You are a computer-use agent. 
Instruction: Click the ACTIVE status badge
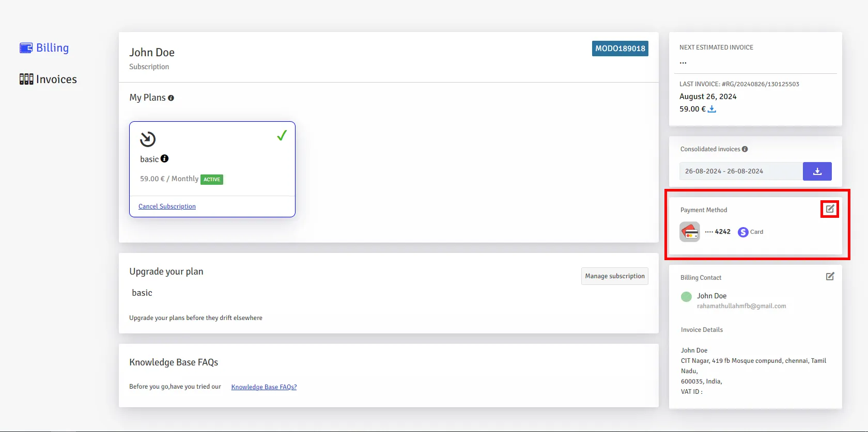212,180
